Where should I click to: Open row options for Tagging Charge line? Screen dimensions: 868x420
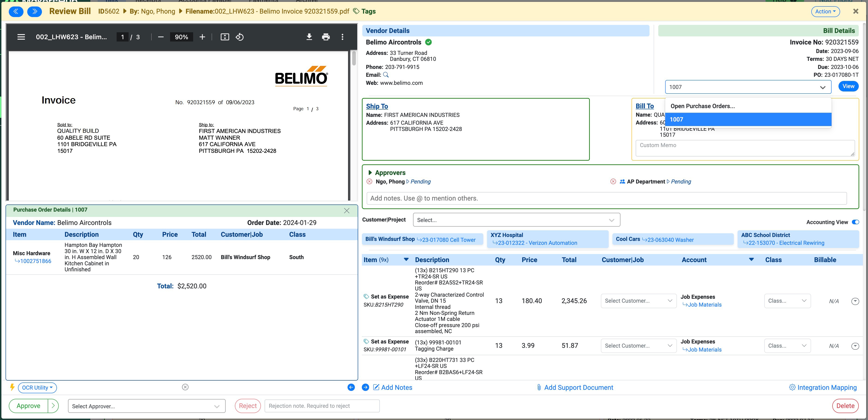coord(855,346)
